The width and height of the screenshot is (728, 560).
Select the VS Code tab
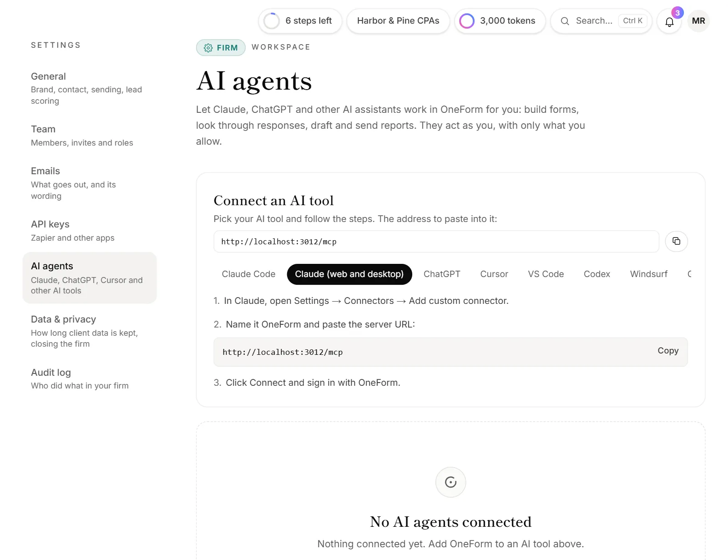[x=546, y=274]
